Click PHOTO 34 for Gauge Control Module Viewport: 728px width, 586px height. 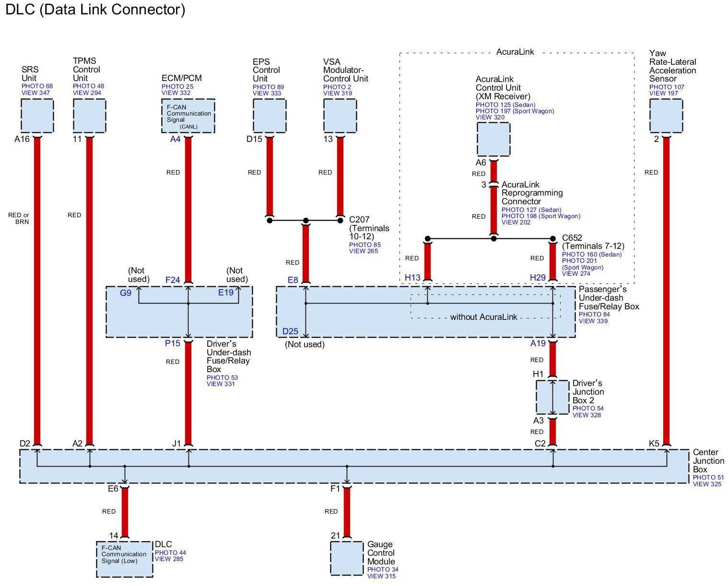(383, 569)
